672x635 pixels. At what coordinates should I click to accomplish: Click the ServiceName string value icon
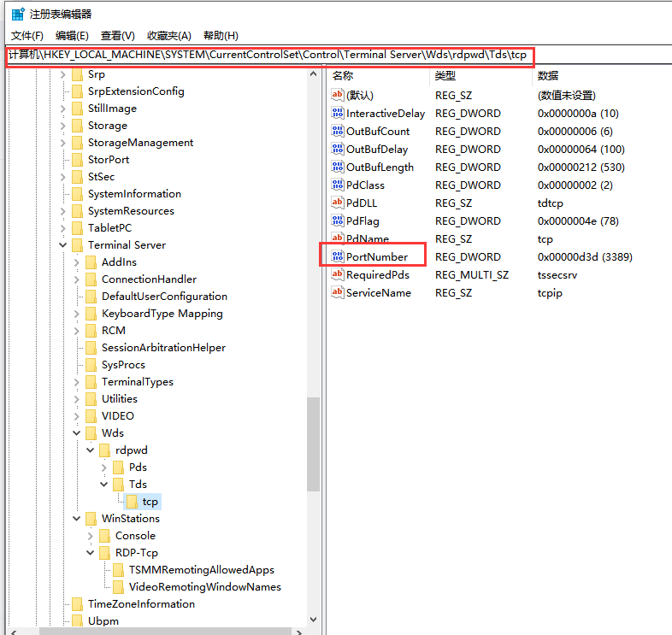pyautogui.click(x=338, y=292)
